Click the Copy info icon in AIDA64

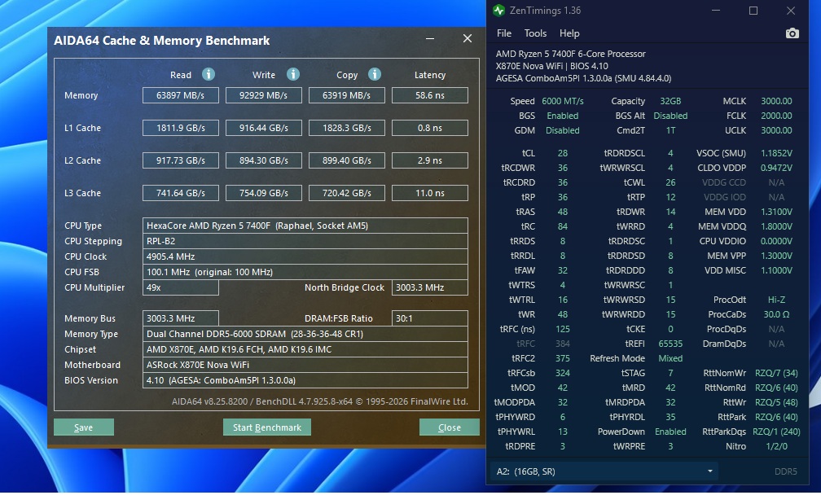(375, 74)
